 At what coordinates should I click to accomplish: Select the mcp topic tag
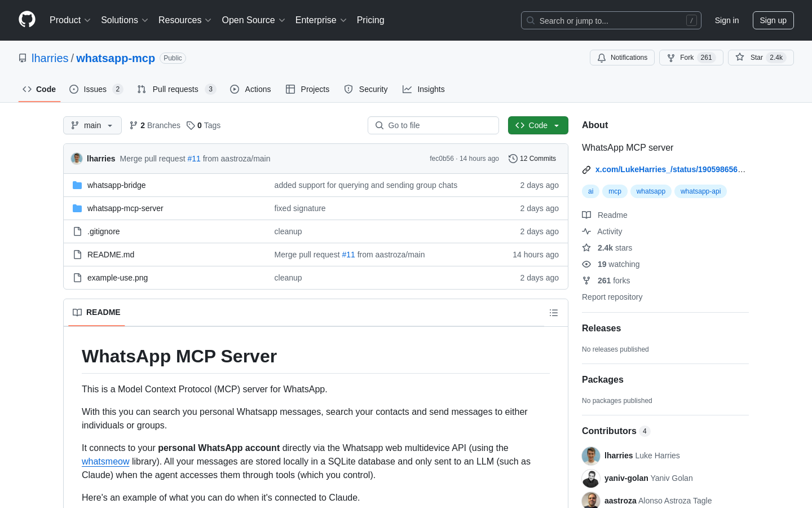coord(615,191)
